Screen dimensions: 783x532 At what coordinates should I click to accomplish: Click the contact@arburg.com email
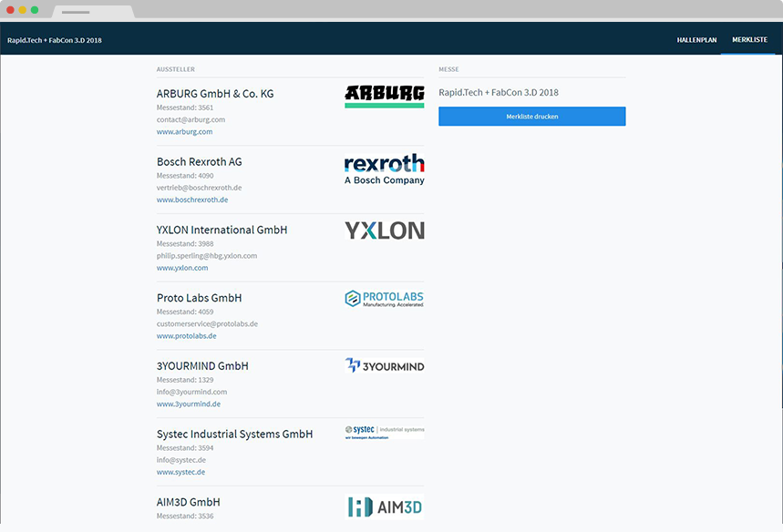(191, 119)
